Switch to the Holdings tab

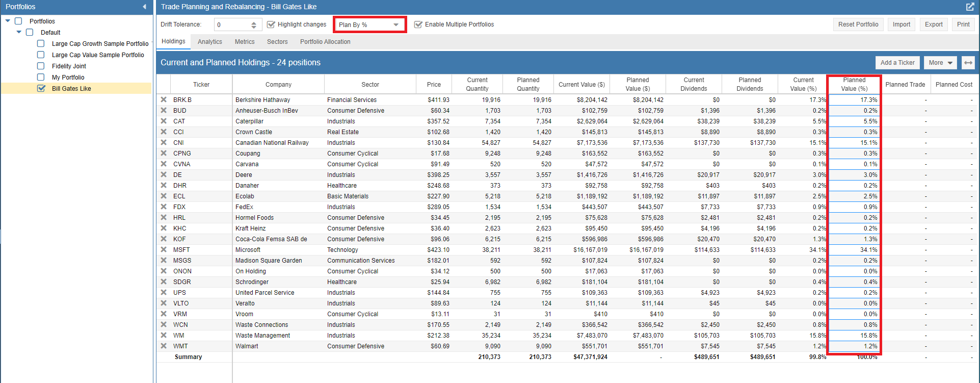174,41
